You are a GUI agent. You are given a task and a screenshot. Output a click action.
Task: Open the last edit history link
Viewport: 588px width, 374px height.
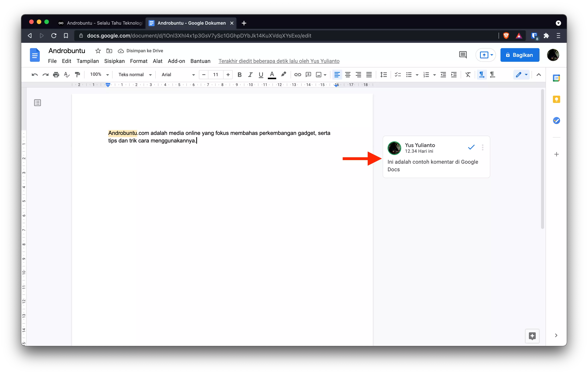coord(279,61)
